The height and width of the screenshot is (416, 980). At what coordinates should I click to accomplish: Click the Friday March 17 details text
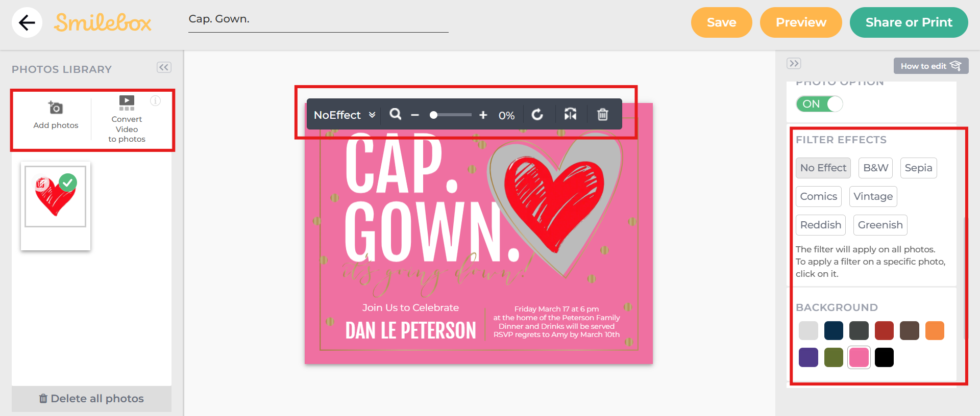tap(556, 322)
